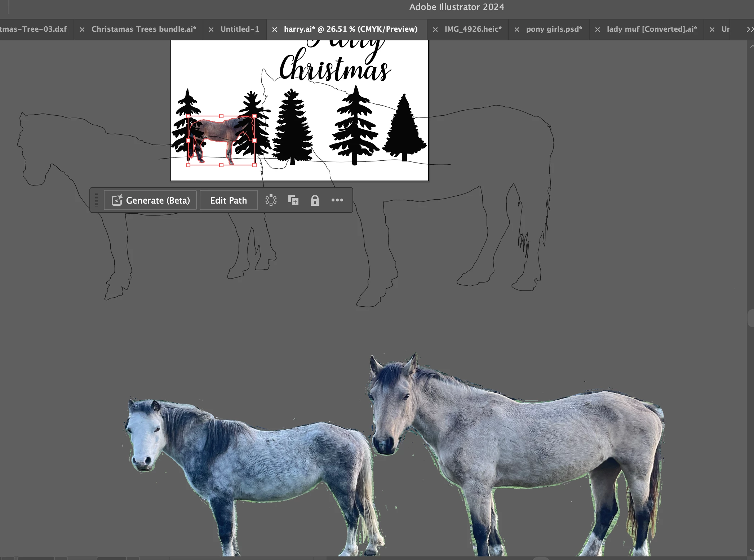The height and width of the screenshot is (560, 754).
Task: Close the IMG_4926.heic tab icon
Action: click(x=435, y=30)
